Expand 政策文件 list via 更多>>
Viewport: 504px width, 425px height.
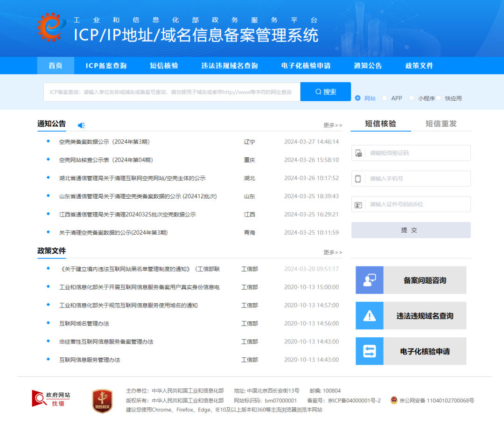click(333, 252)
